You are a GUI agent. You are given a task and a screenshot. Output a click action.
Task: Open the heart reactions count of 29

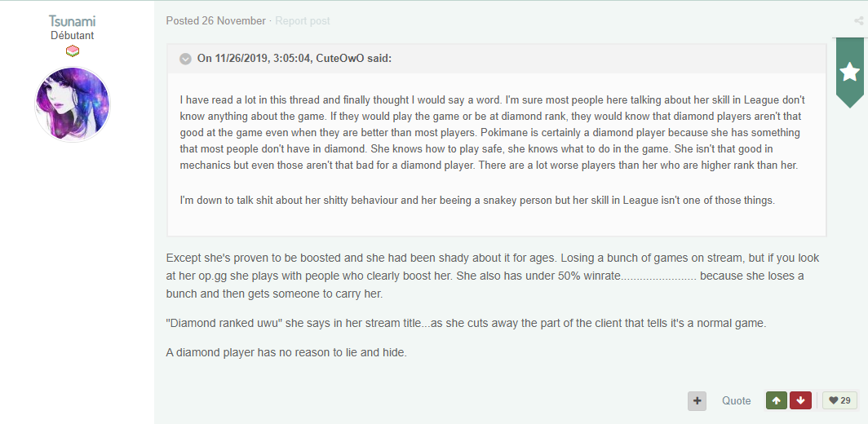point(839,400)
